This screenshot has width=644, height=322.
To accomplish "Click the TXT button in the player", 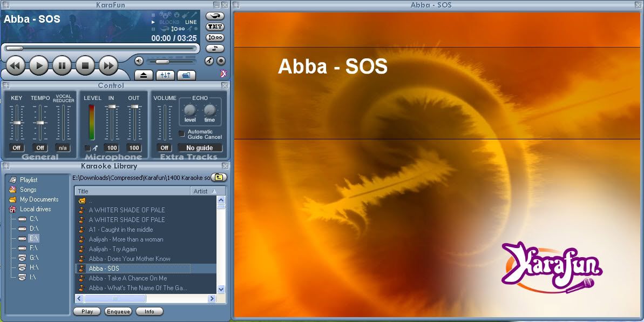I will (x=215, y=26).
